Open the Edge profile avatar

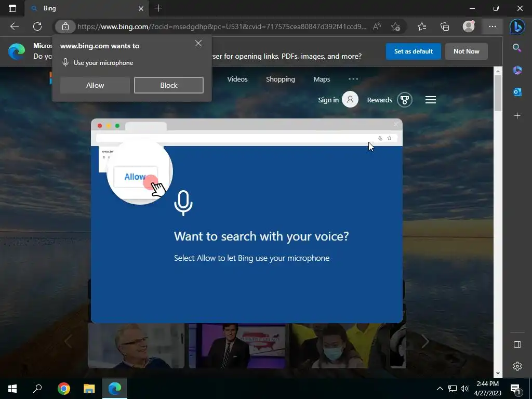point(469,26)
